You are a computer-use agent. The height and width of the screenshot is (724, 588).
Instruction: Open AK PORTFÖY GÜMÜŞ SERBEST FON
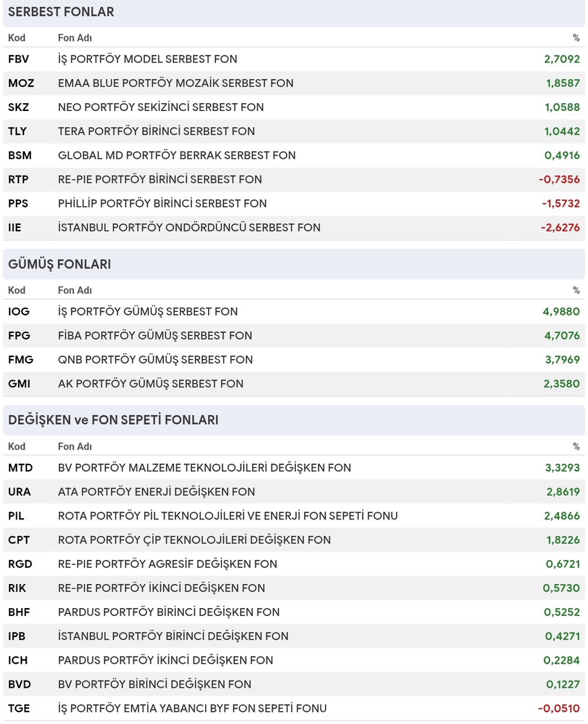[151, 384]
